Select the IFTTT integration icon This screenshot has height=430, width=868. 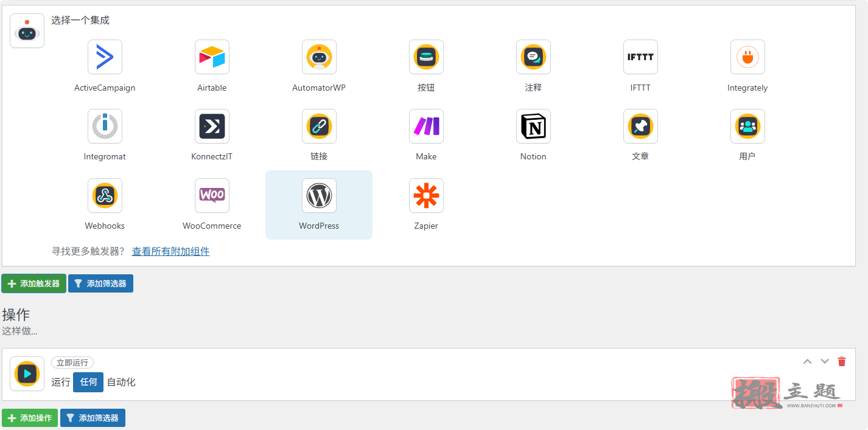640,57
